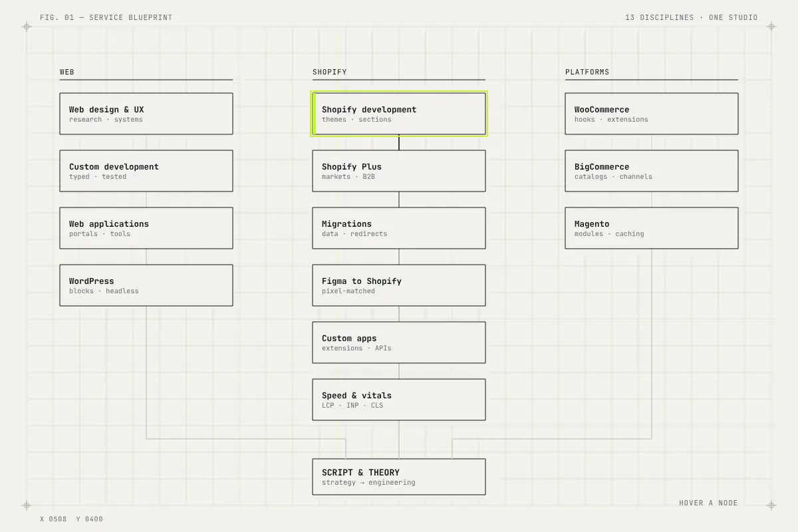Viewport: 798px width, 532px height.
Task: Select the Speed & vitals node
Action: coord(399,400)
